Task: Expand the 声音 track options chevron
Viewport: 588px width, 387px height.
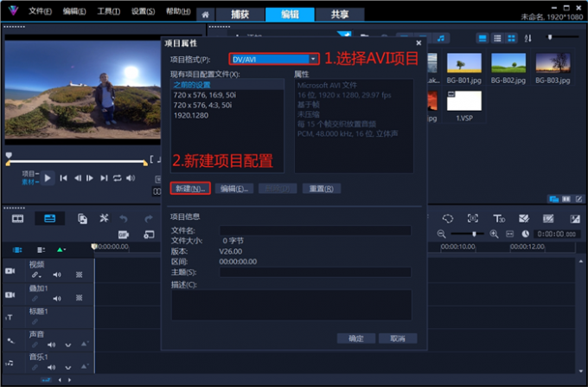Action: click(67, 345)
